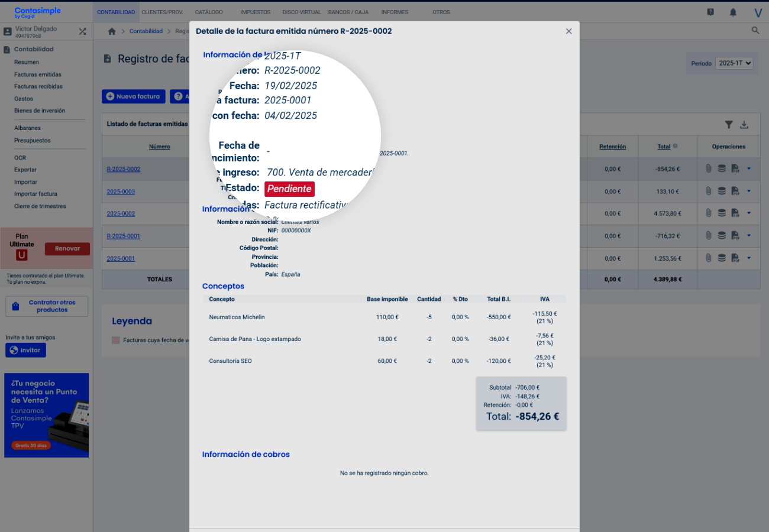
Task: Click the download icon in invoice list header
Action: click(x=744, y=124)
